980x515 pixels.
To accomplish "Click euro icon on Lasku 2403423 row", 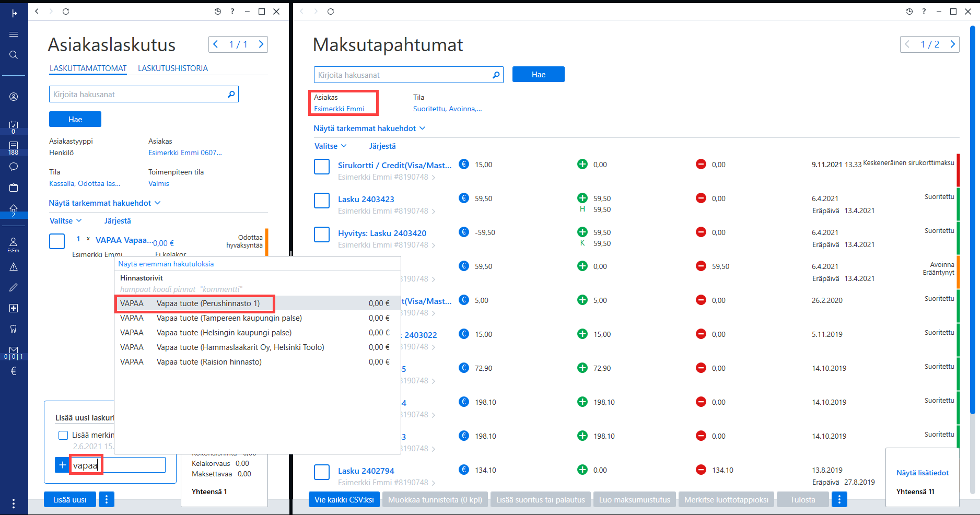I will 464,198.
